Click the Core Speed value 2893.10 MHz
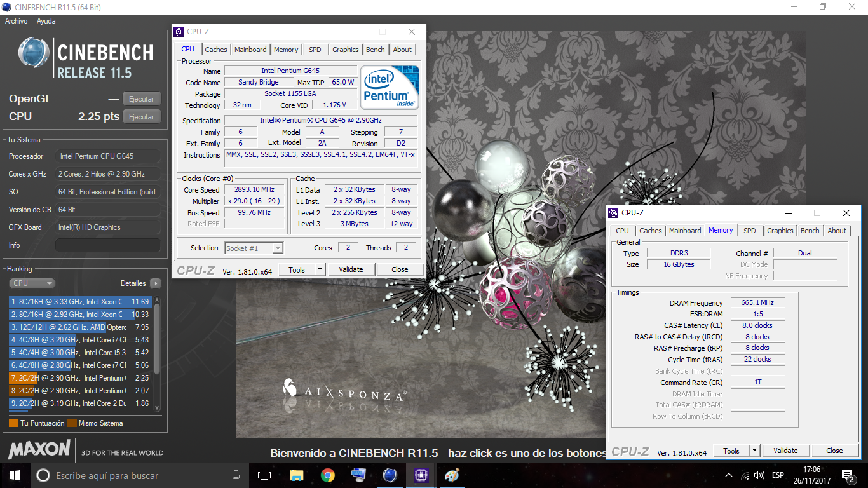The width and height of the screenshot is (868, 488). tap(255, 190)
